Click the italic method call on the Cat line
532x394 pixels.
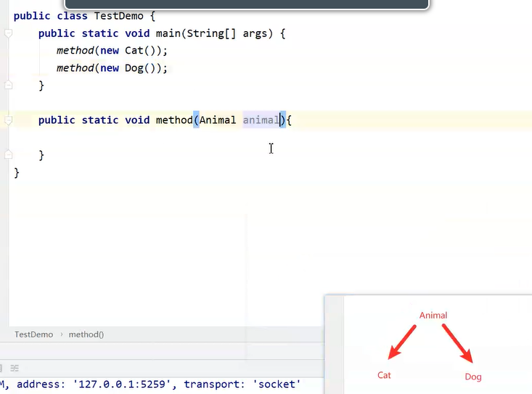(75, 51)
